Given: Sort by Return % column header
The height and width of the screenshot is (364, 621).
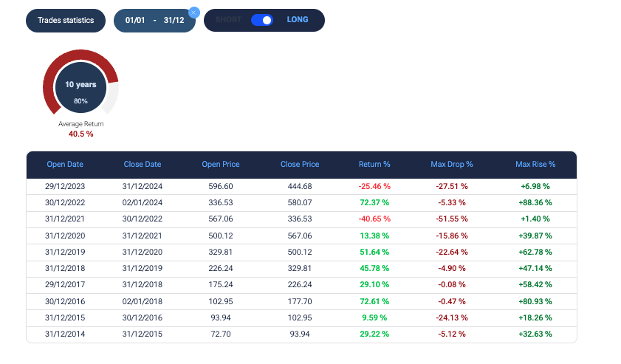Looking at the screenshot, I should coord(374,164).
